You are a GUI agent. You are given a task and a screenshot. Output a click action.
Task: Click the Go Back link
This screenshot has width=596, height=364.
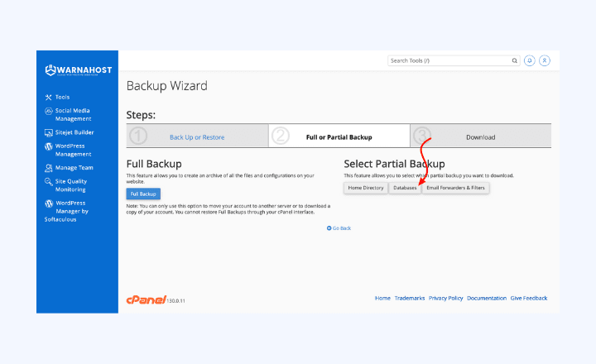pyautogui.click(x=339, y=227)
